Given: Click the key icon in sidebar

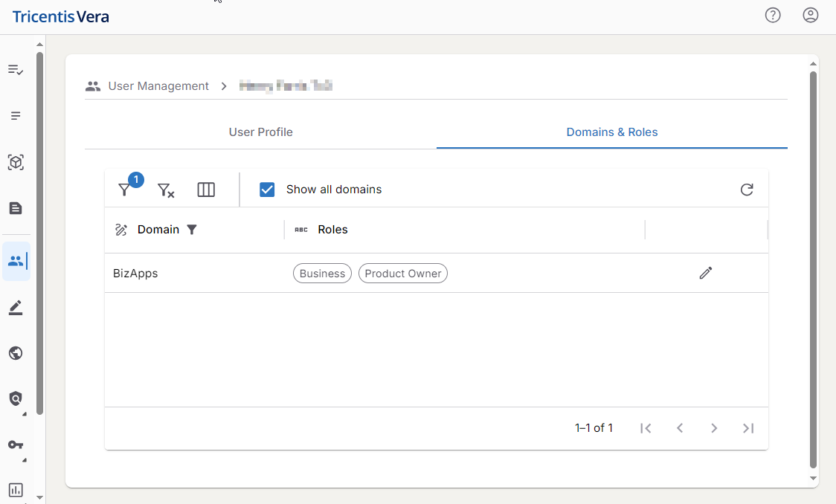Looking at the screenshot, I should point(16,445).
